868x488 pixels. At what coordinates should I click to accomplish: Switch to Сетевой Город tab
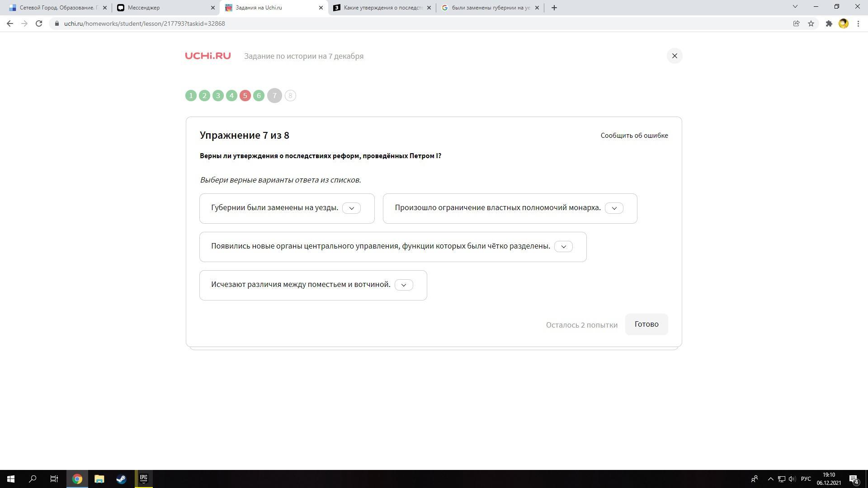54,8
